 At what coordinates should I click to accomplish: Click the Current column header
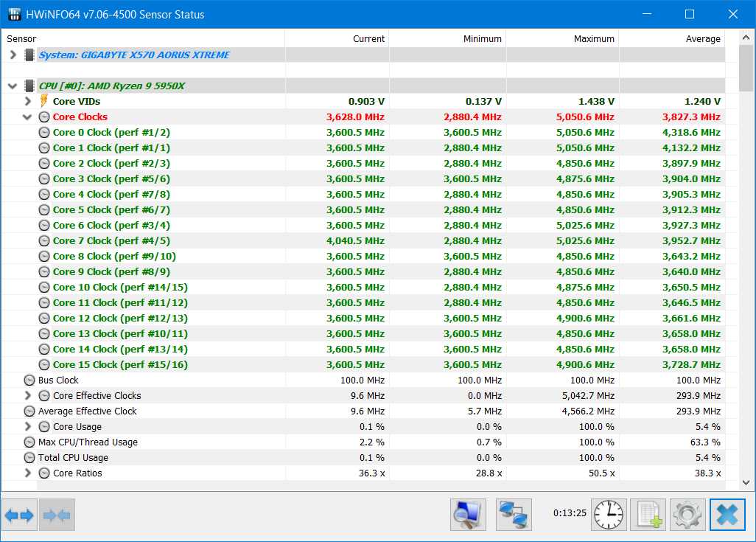tap(337, 38)
